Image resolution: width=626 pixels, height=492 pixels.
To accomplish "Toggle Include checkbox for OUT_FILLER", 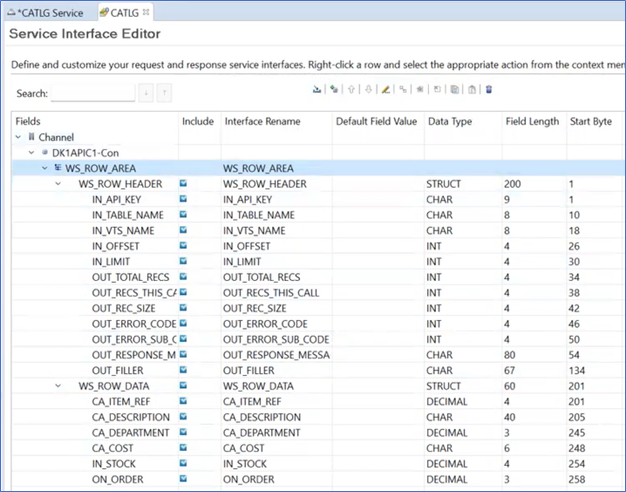I will click(x=183, y=370).
